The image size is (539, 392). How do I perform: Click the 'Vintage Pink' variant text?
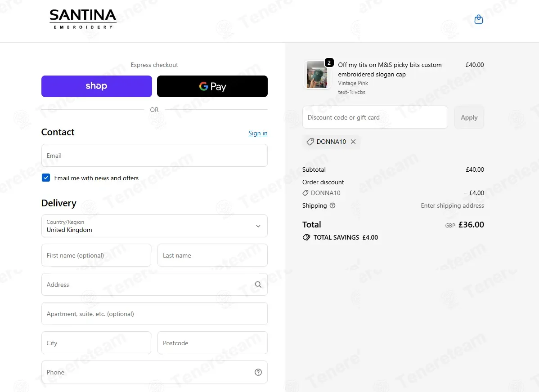(353, 83)
